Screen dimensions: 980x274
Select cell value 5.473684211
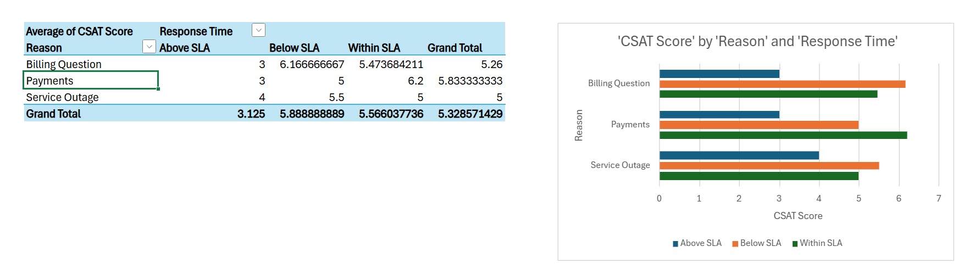(391, 64)
